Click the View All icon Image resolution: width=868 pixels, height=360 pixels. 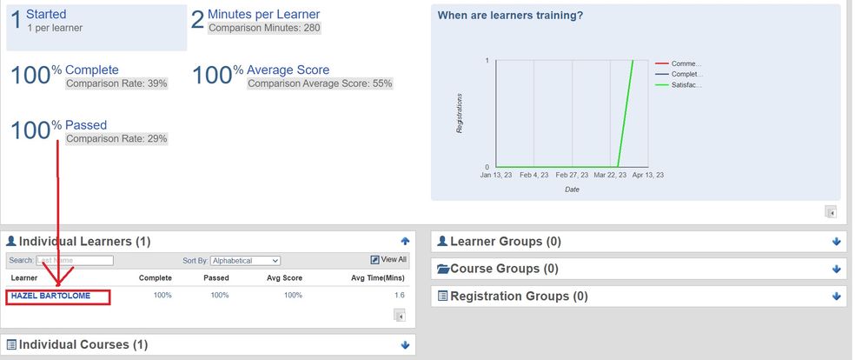(375, 260)
